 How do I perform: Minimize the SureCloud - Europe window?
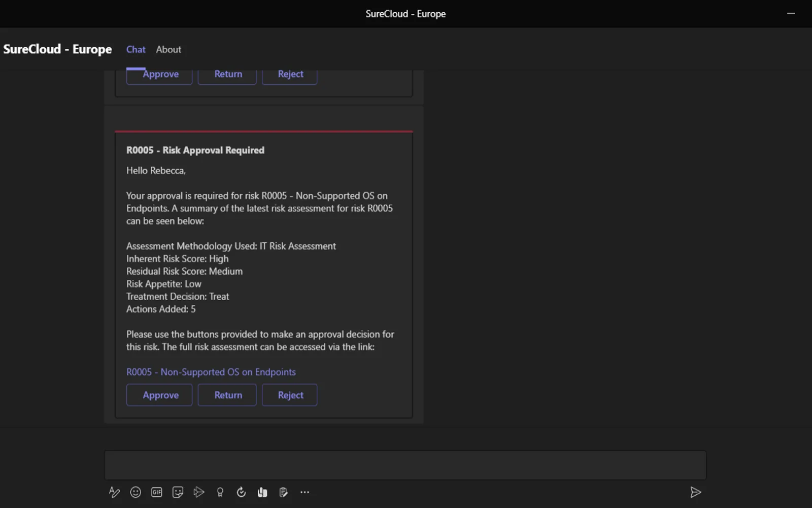(x=791, y=13)
